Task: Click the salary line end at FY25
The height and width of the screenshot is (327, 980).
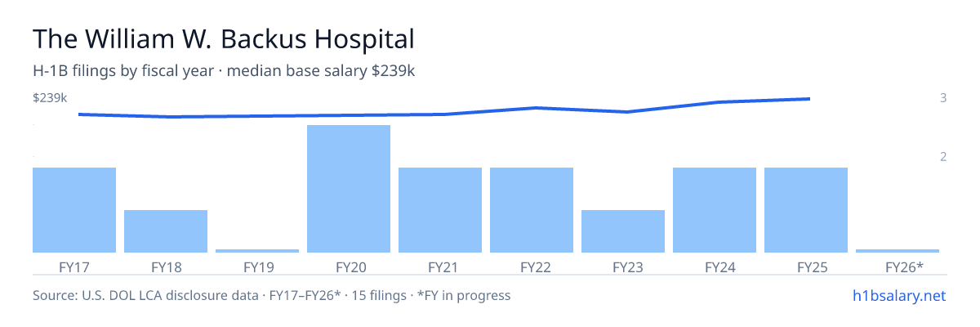Action: pyautogui.click(x=808, y=99)
